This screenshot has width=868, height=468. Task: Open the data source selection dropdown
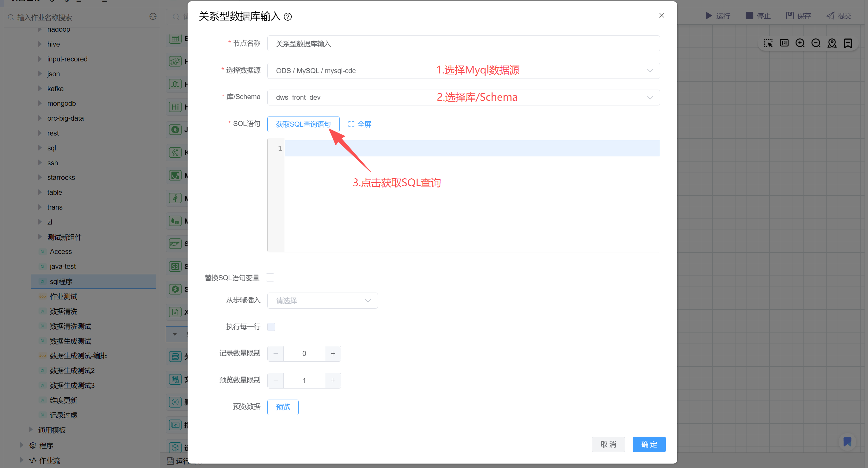(463, 71)
